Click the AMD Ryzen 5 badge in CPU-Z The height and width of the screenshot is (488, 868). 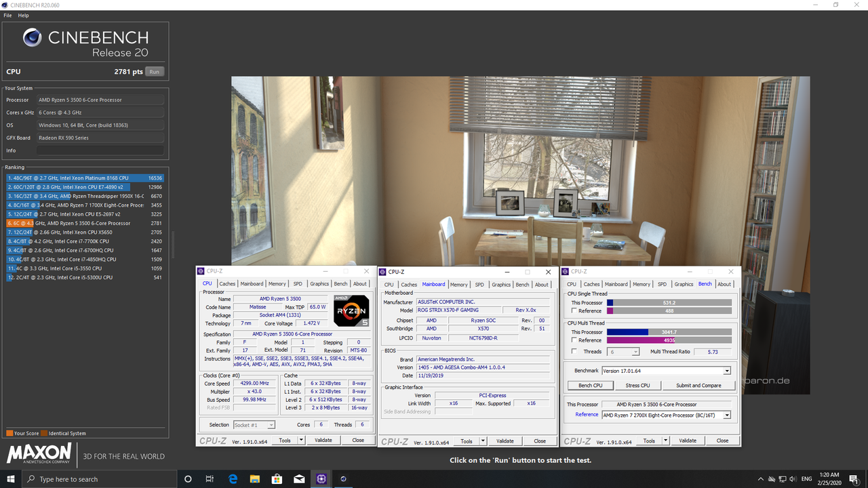pos(351,310)
